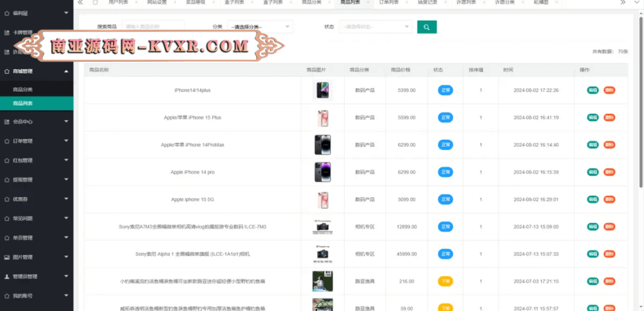Open the 分类 category dropdown
644x311 pixels.
click(x=260, y=27)
